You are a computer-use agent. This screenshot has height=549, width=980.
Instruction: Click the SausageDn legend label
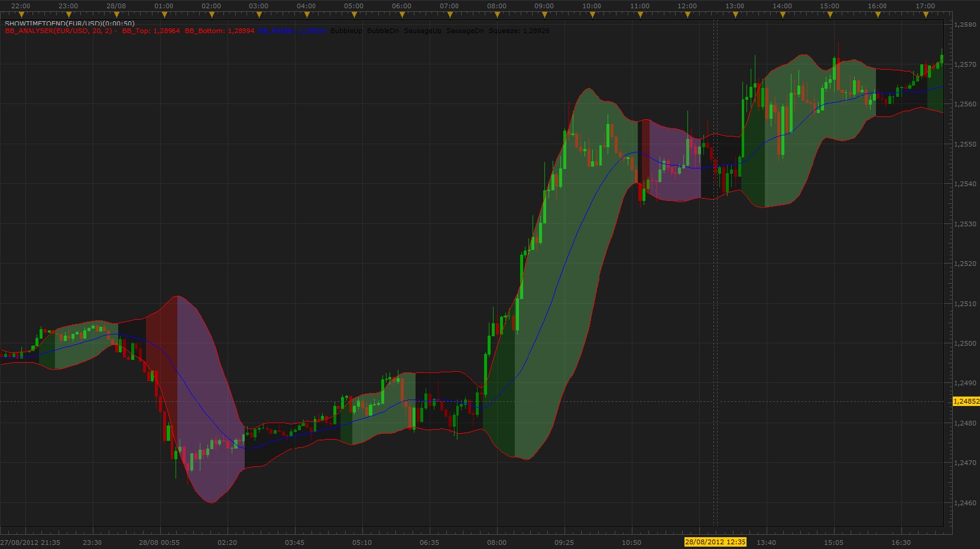point(465,31)
